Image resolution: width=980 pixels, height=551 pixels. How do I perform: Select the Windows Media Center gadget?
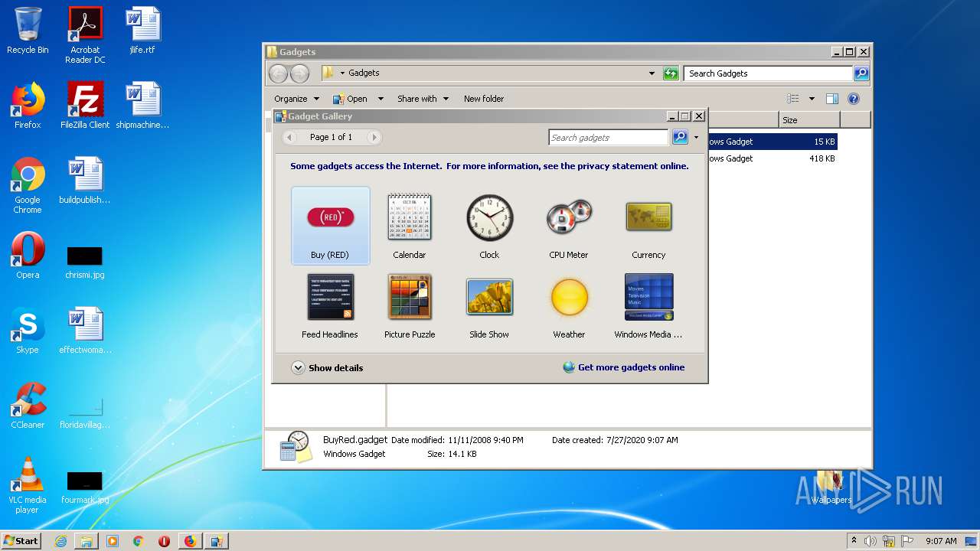pyautogui.click(x=648, y=305)
